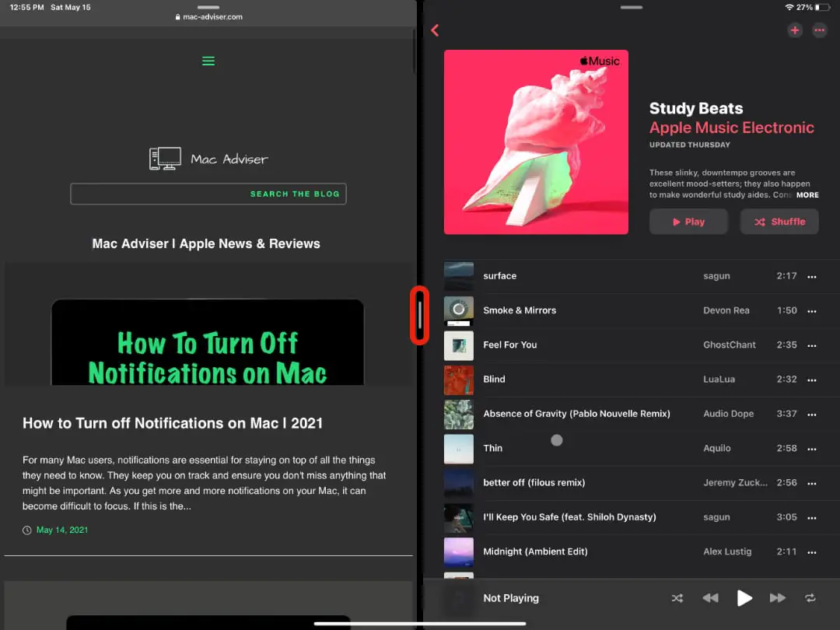Screen dimensions: 840x630
Task: Play I'll Keep You Safe (feat. Shiloh Dynasty)
Action: coord(569,517)
